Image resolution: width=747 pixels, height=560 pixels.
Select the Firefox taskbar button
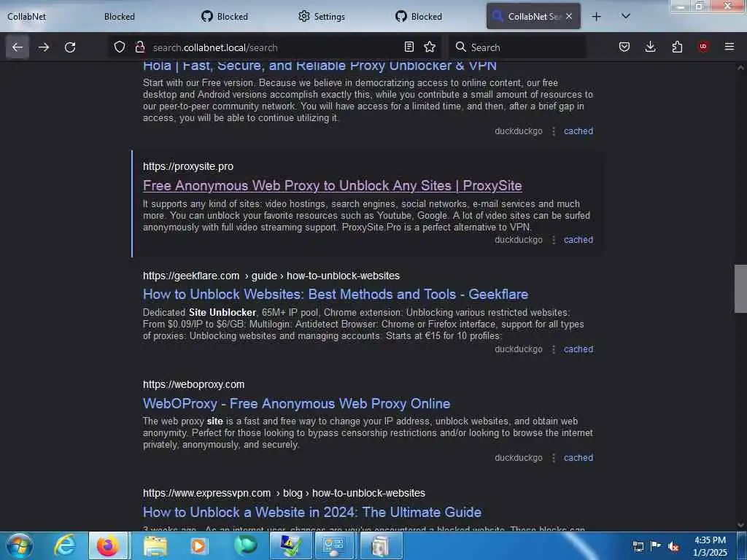tap(108, 545)
